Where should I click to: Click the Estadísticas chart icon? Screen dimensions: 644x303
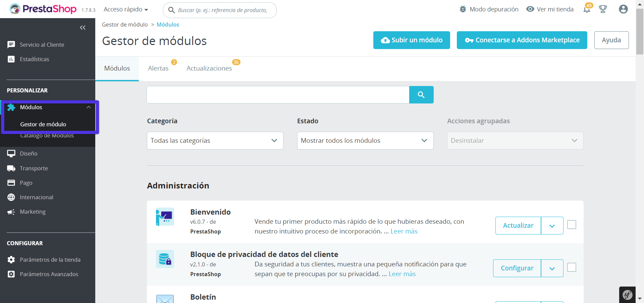click(11, 59)
